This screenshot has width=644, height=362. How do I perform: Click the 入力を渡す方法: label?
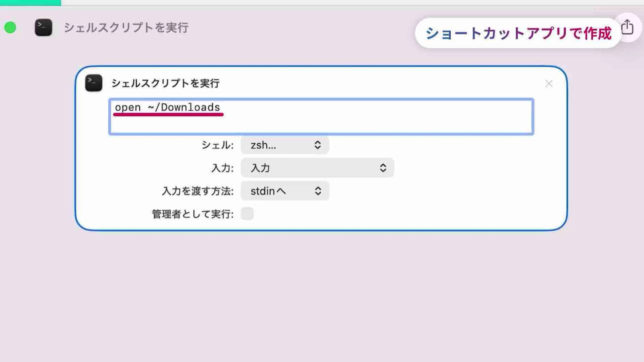(x=198, y=191)
